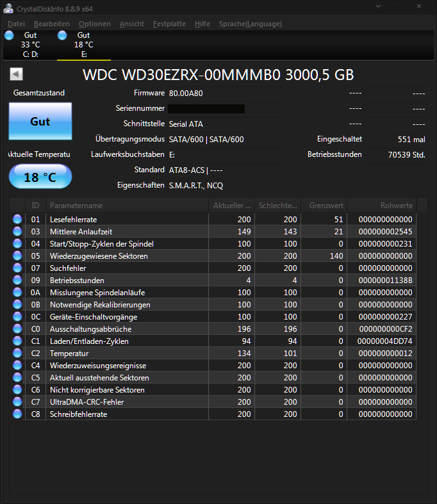This screenshot has width=437, height=504.
Task: Click status orb for Wiederzugewiesene Sektoren
Action: pyautogui.click(x=17, y=256)
